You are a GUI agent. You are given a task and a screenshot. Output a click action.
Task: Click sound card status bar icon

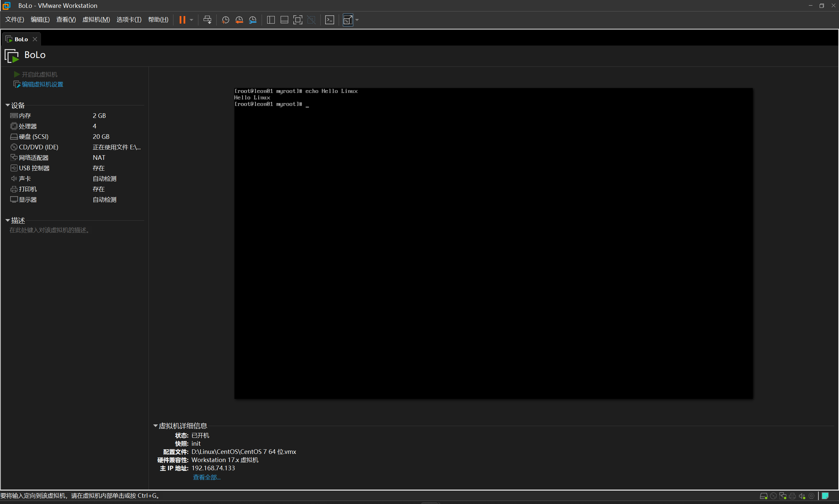[x=802, y=496]
